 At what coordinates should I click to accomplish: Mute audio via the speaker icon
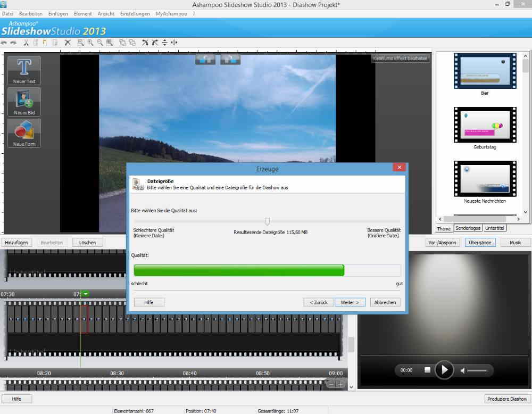coord(463,370)
